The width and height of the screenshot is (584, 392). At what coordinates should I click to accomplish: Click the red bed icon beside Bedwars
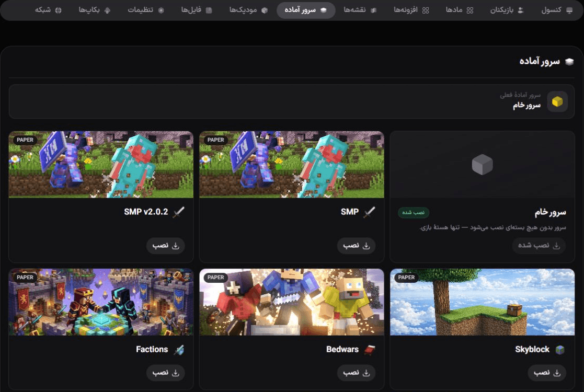point(370,350)
